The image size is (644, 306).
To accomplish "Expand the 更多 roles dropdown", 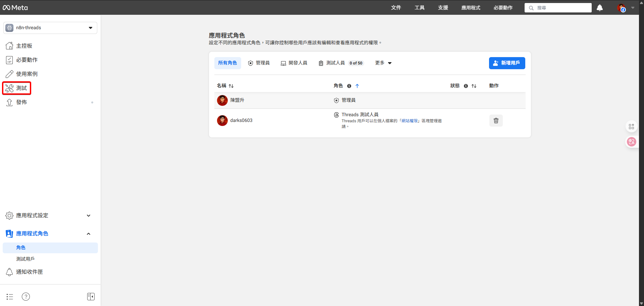I will pos(383,63).
